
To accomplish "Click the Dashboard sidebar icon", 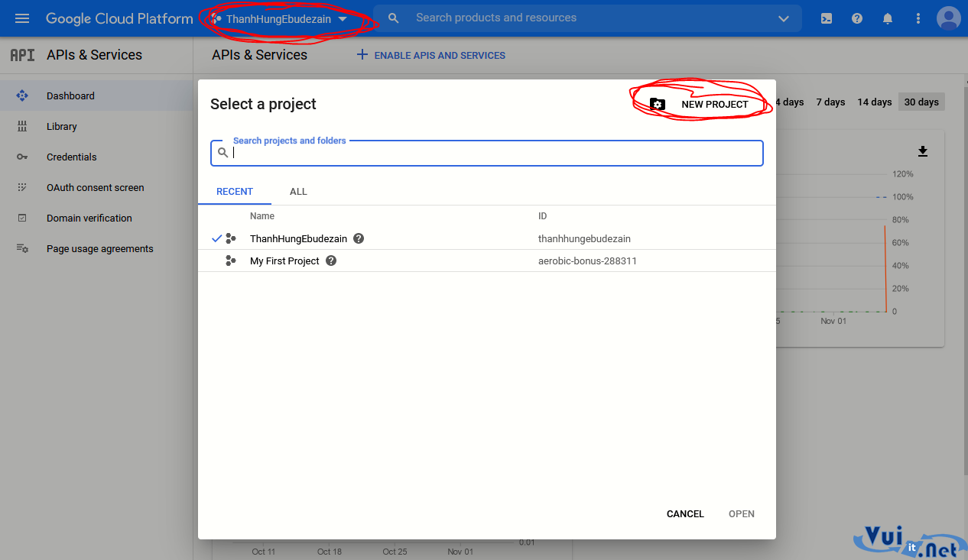I will 22,95.
